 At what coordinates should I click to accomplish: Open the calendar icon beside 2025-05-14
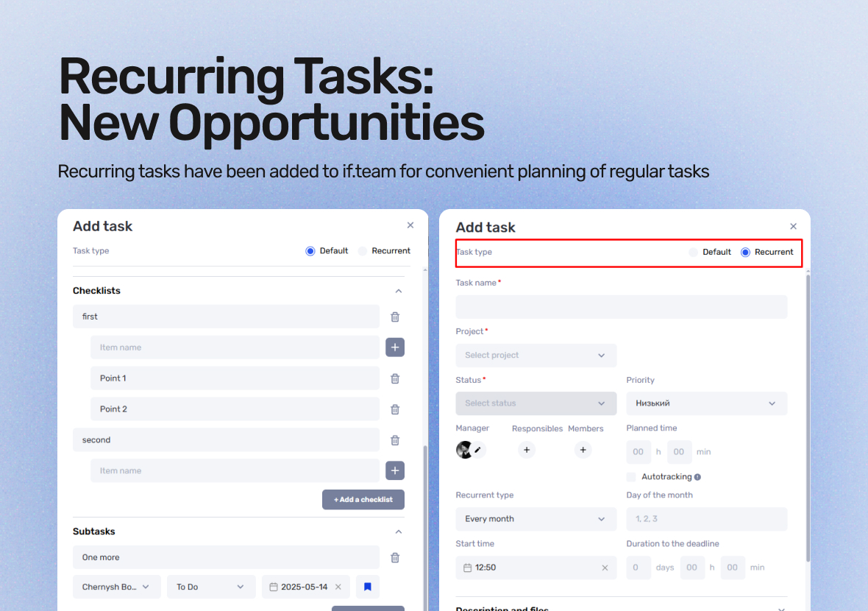[x=274, y=587]
